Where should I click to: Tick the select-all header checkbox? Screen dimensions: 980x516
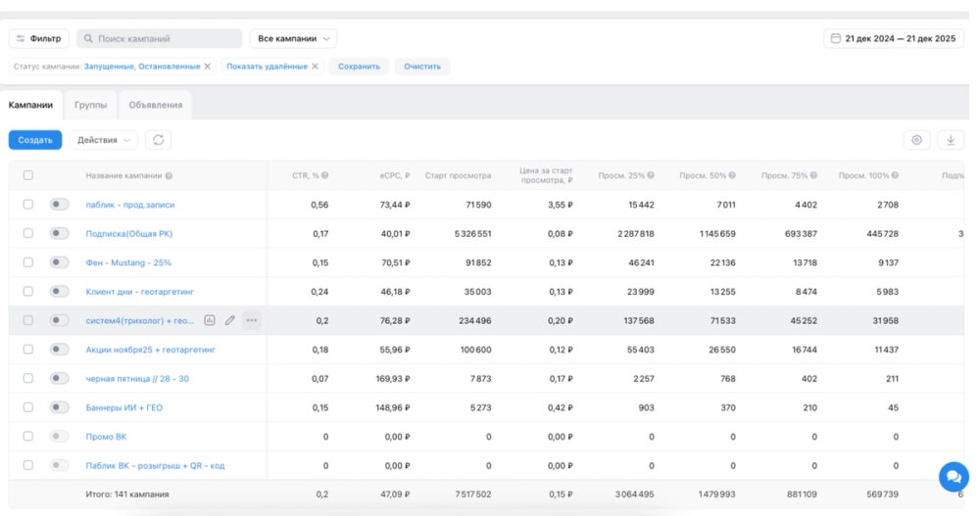pyautogui.click(x=28, y=175)
